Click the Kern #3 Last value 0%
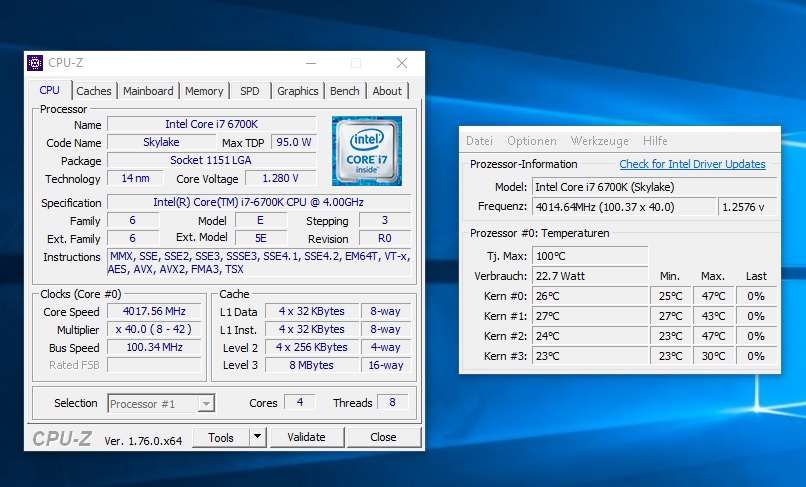Viewport: 806px width, 487px height. point(756,356)
